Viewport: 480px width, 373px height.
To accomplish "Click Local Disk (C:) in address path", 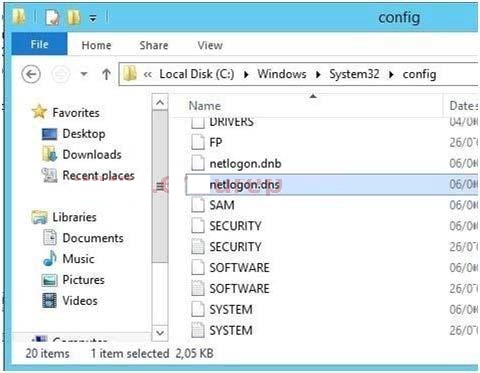I will click(x=197, y=74).
